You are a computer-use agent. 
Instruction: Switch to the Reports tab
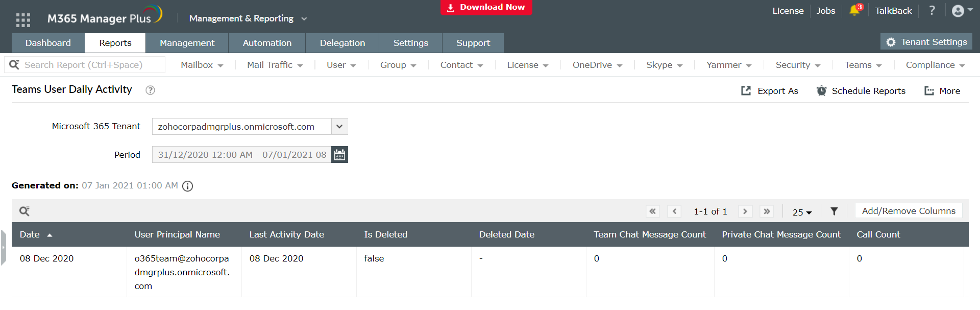point(115,43)
